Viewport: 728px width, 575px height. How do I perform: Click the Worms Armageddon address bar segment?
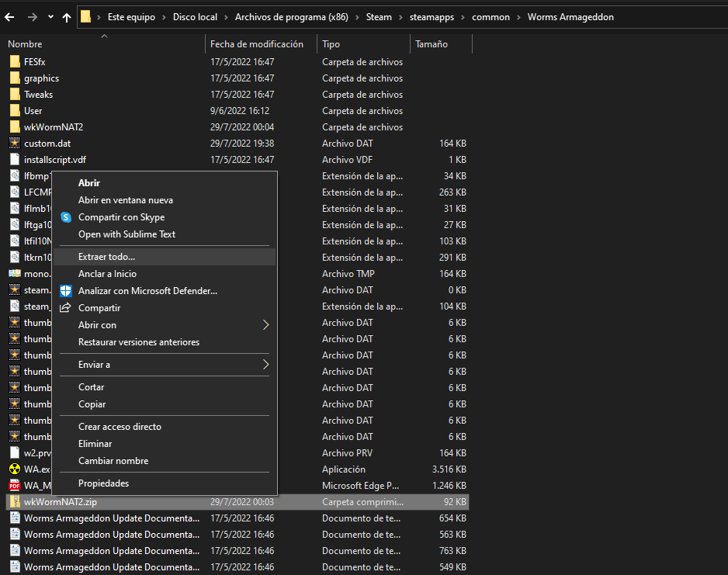coord(570,17)
